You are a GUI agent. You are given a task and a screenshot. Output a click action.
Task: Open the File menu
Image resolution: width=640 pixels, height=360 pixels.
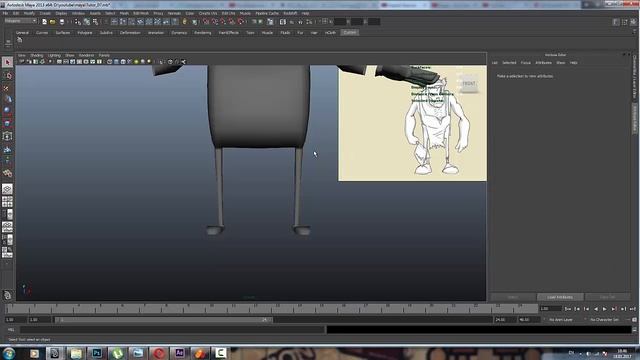[x=5, y=13]
